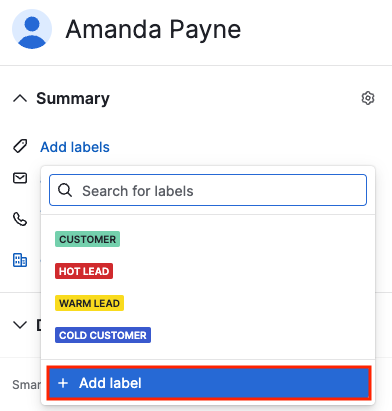Expand the collapsed section below Summary

tap(20, 325)
